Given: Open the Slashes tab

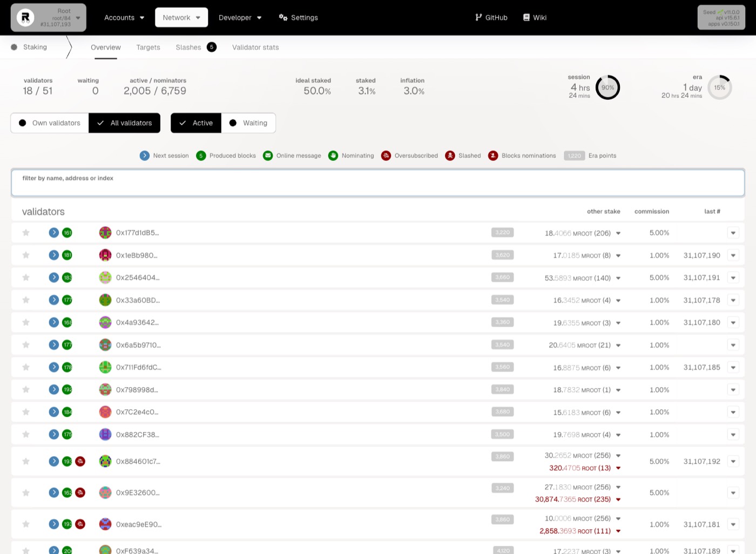Looking at the screenshot, I should pyautogui.click(x=196, y=48).
